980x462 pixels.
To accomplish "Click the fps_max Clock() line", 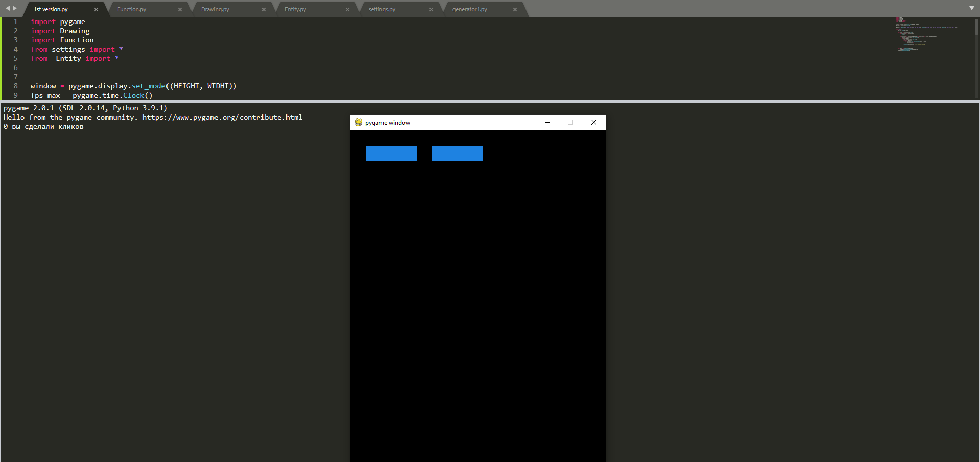I will [x=92, y=95].
